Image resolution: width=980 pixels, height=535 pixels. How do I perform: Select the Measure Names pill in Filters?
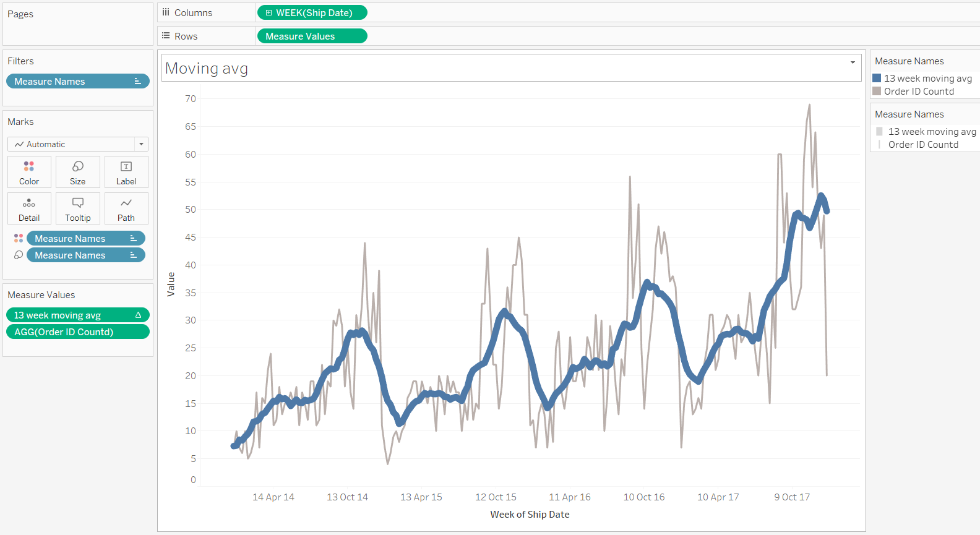click(x=78, y=82)
